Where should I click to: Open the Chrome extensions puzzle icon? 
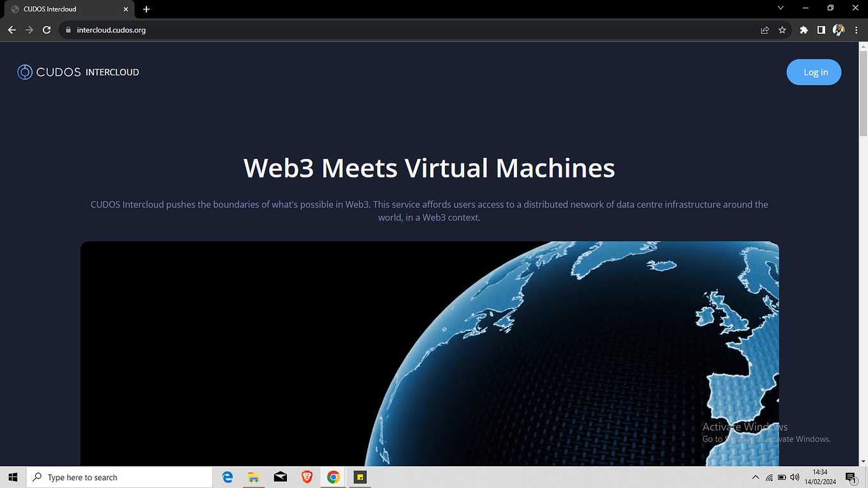pyautogui.click(x=803, y=29)
